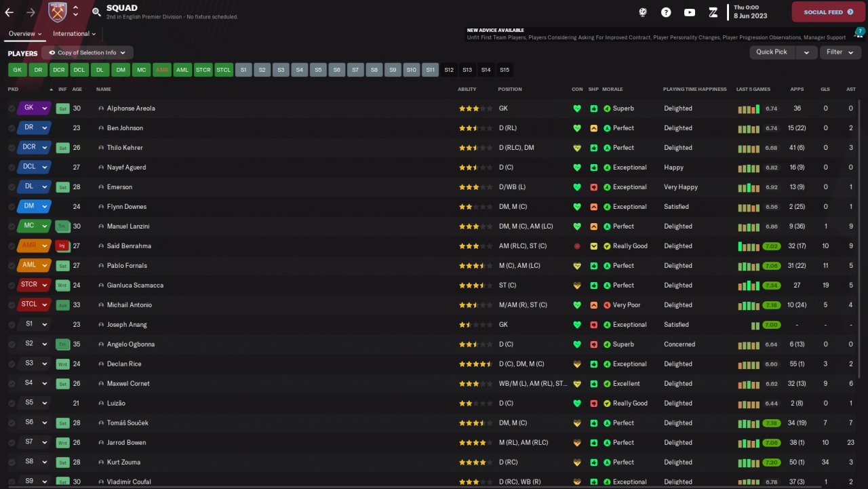Expand the S2 slot dropdown for Ogbonna
The height and width of the screenshot is (489, 868).
point(45,345)
